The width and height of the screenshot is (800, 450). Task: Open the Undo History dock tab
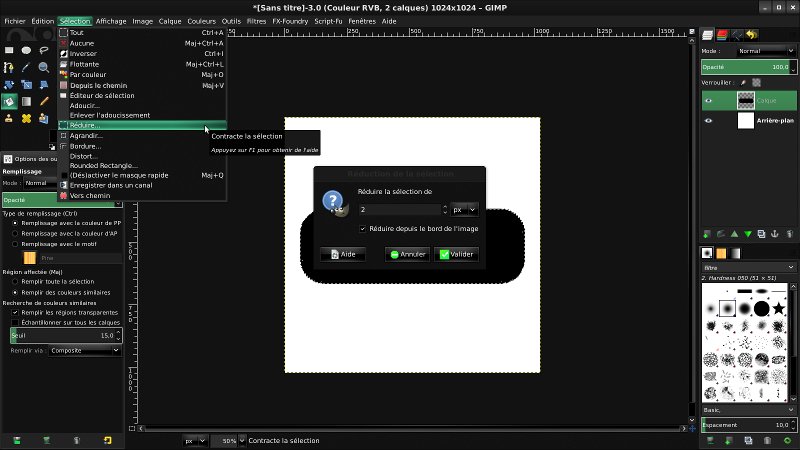click(x=752, y=35)
